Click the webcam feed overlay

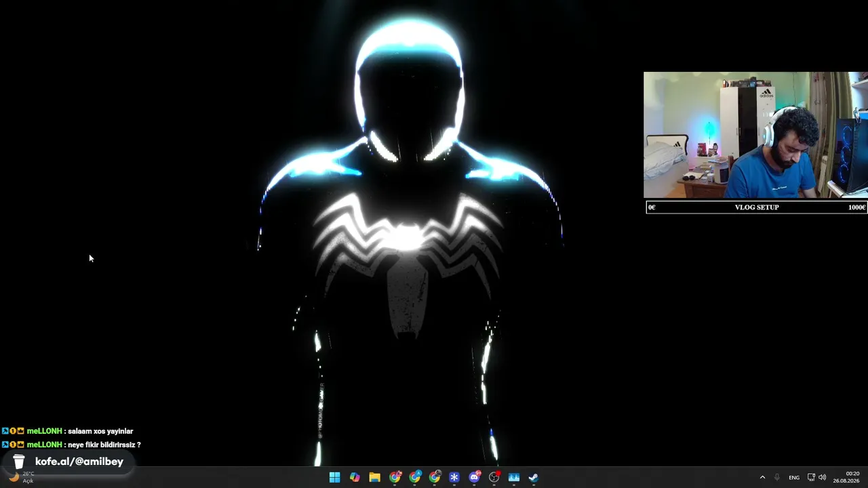(755, 135)
